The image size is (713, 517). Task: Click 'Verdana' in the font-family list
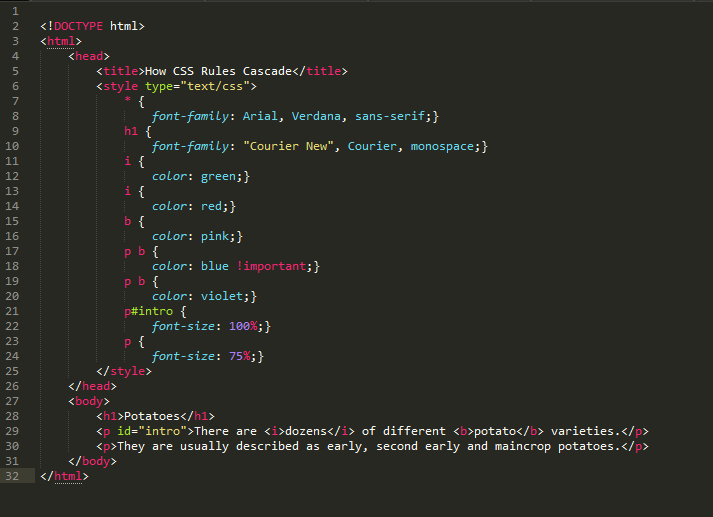316,116
